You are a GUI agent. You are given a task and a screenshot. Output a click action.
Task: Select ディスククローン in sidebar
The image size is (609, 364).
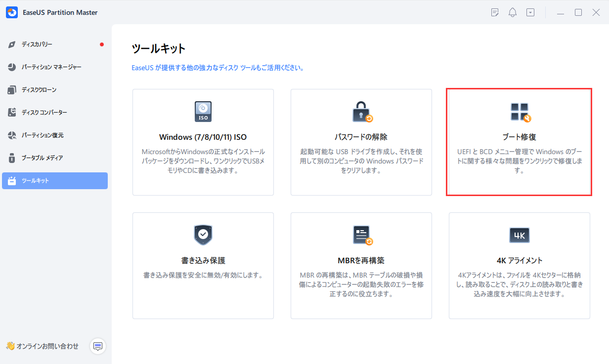[39, 90]
